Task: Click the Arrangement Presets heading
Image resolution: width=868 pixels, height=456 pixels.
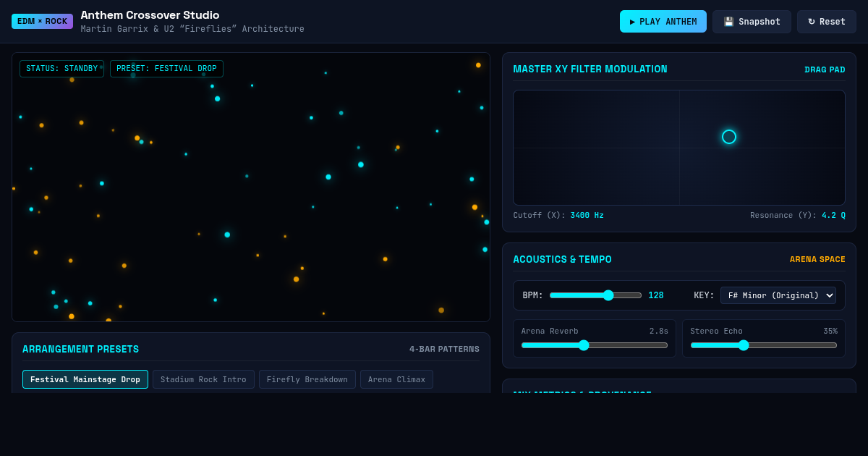Action: [81, 350]
